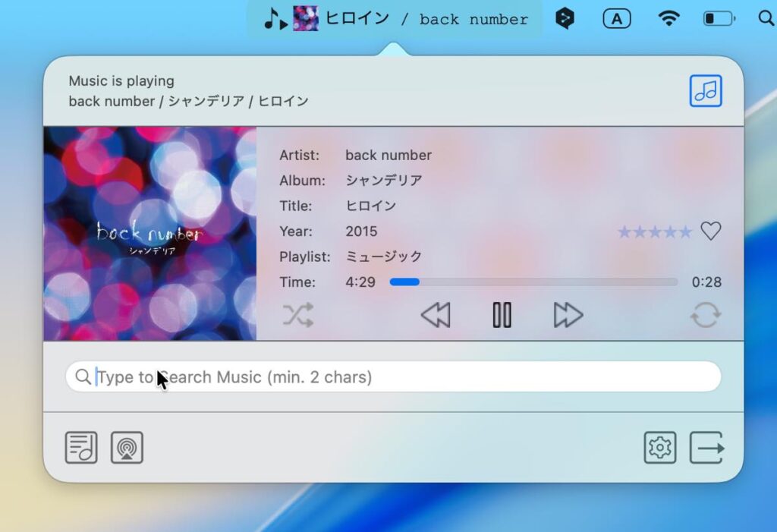This screenshot has width=777, height=532.
Task: Open the playlist list icon
Action: 81,448
